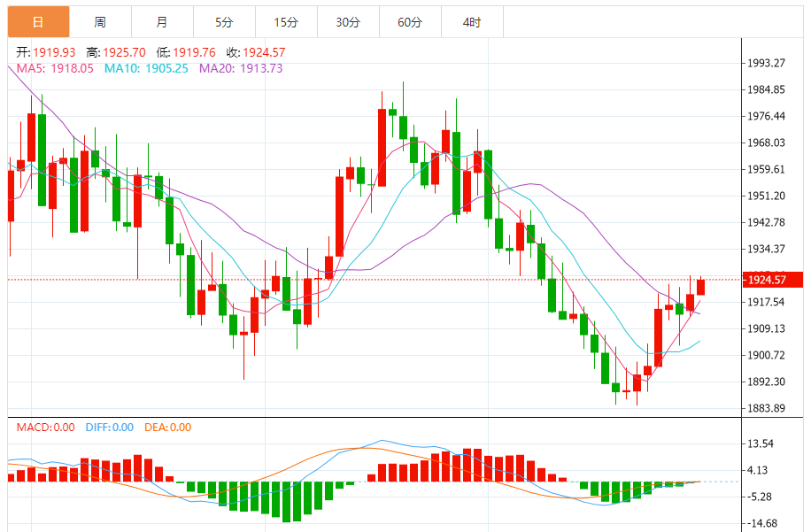Click the DEA:0.00 label

click(167, 427)
